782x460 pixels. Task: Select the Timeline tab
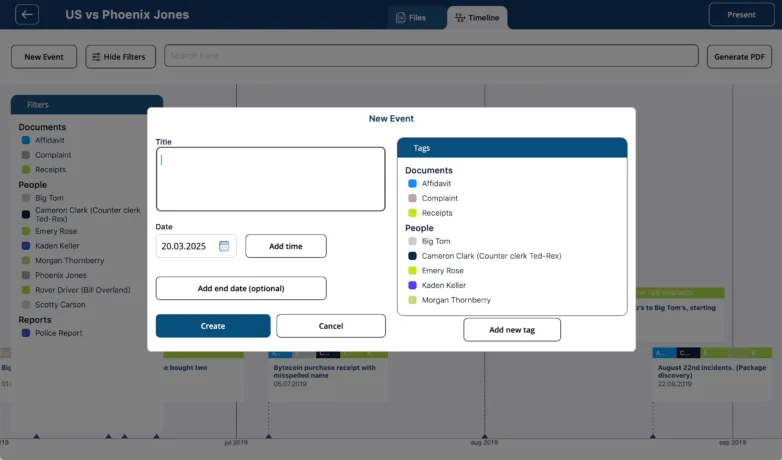(477, 17)
